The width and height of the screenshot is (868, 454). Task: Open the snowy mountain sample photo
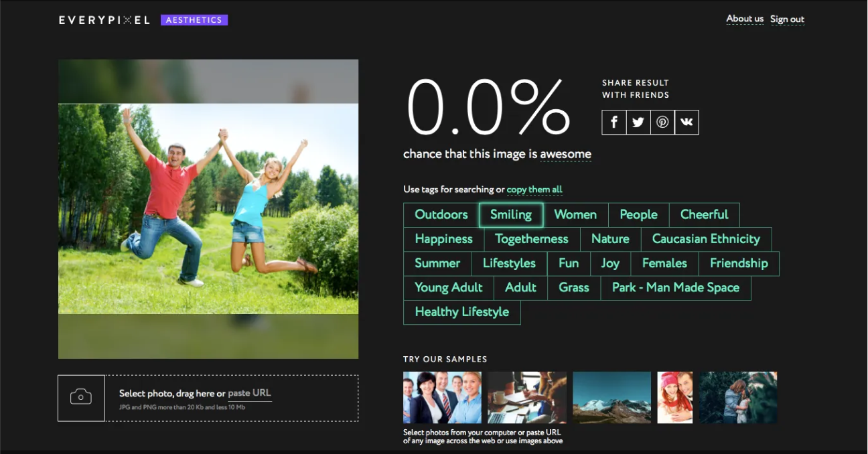[611, 398]
